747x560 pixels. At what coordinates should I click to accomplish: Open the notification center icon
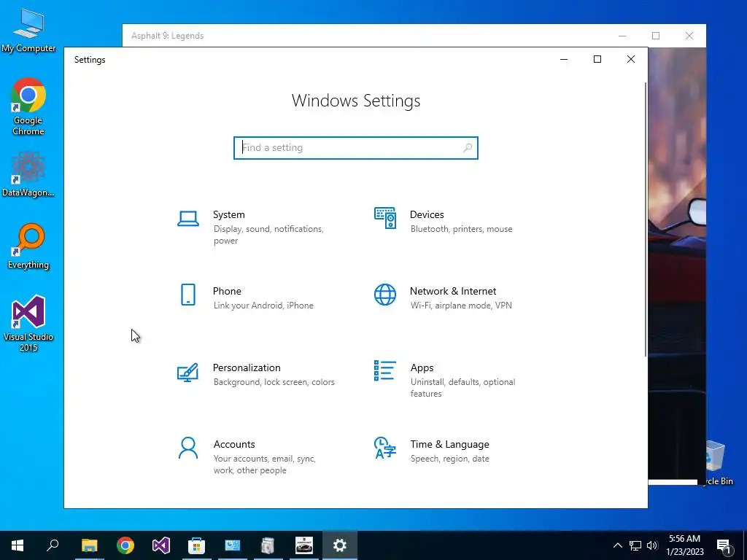(x=724, y=545)
